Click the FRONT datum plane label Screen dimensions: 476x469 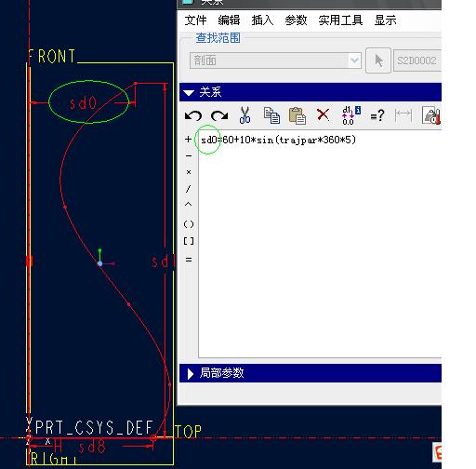(x=51, y=57)
